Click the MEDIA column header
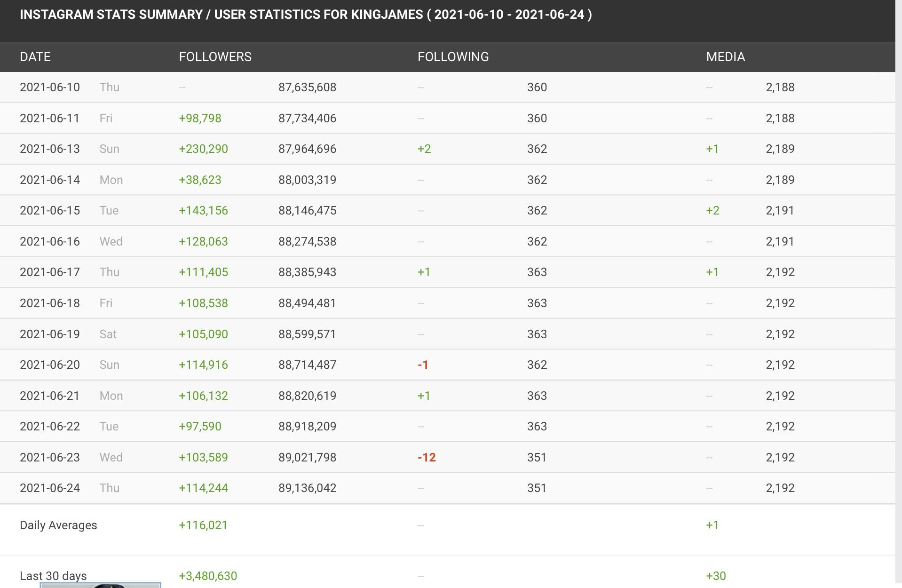The image size is (902, 588). (x=725, y=57)
